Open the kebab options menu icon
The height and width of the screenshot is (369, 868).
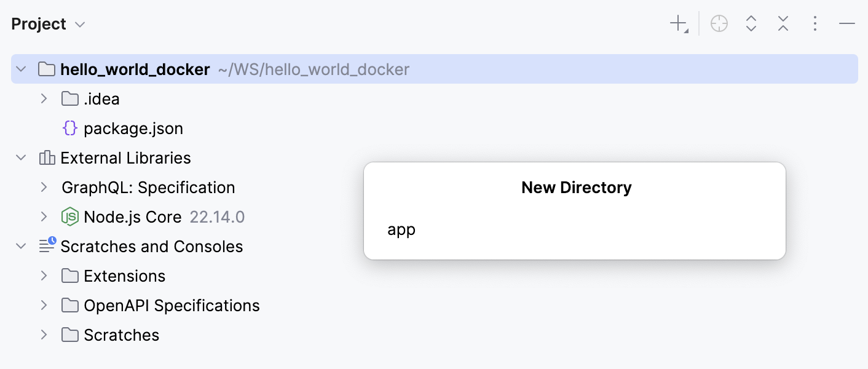point(815,23)
